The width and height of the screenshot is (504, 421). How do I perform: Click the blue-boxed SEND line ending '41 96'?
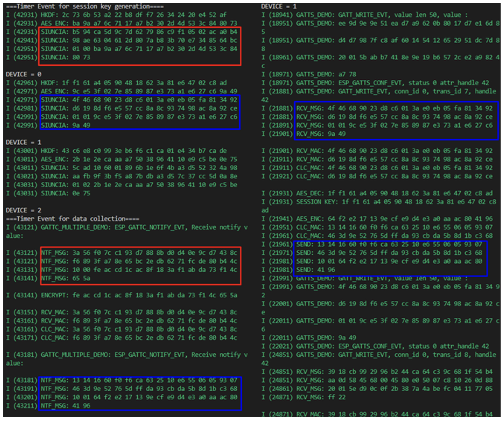pyautogui.click(x=316, y=270)
